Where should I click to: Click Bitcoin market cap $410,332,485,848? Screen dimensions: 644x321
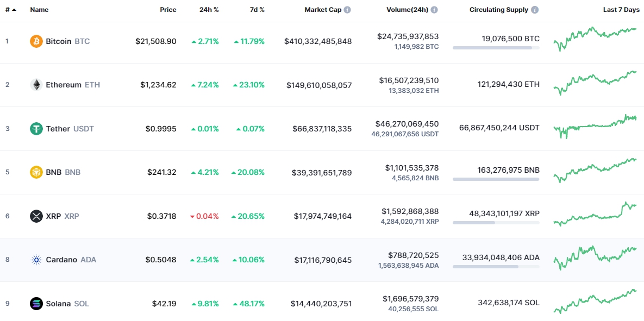point(318,41)
